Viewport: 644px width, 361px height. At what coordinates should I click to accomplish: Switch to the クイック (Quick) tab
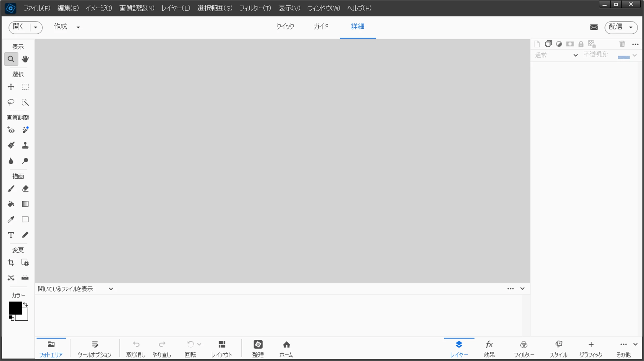coord(285,26)
